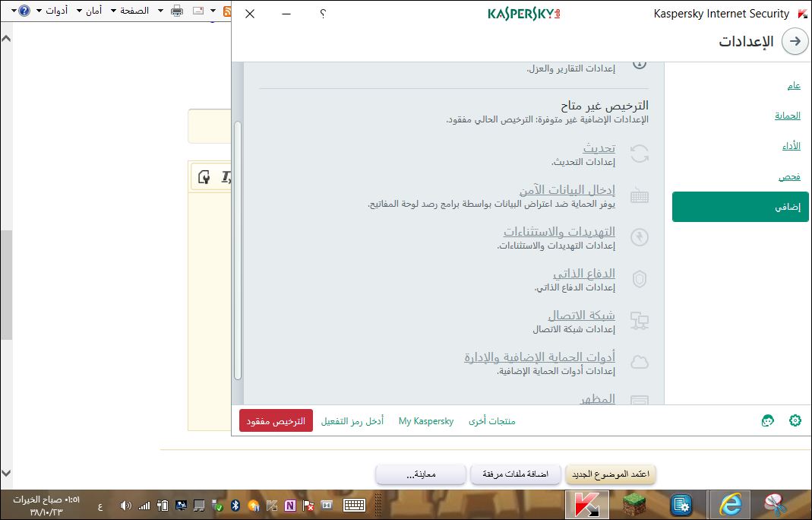Screen dimensions: 812x520
Task: Expand the help icon dropdown arrow
Action: 14,11
